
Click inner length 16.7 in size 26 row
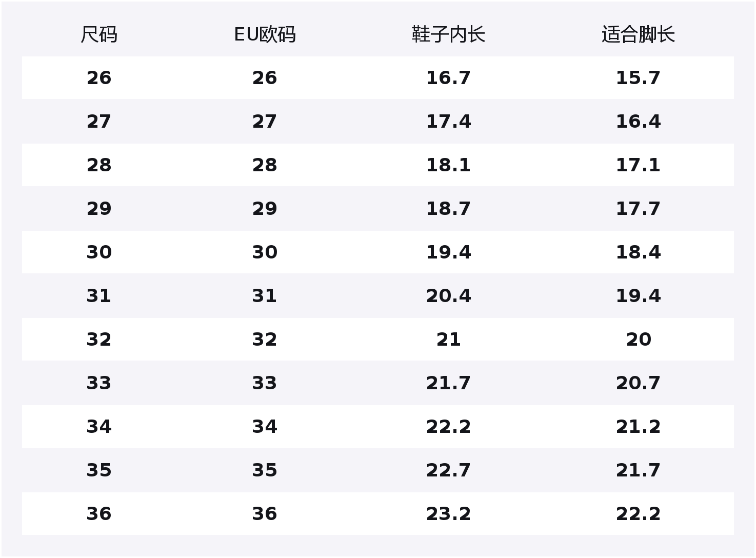click(x=448, y=78)
